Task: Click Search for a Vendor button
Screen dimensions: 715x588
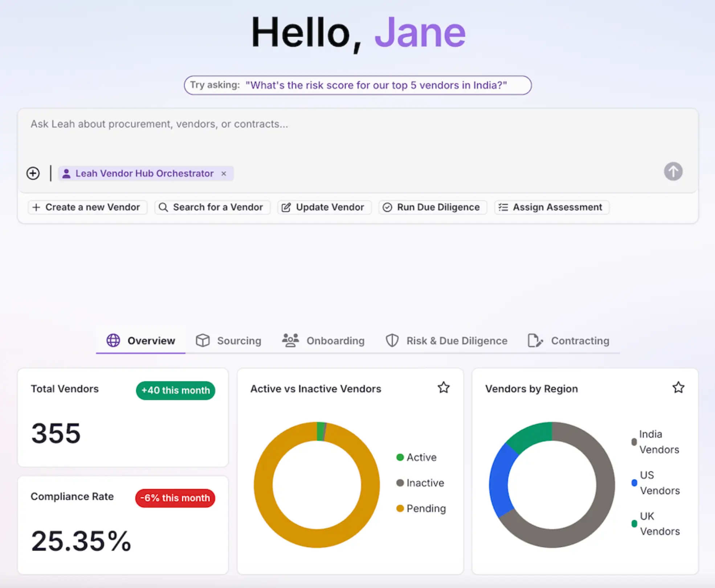Action: click(212, 207)
